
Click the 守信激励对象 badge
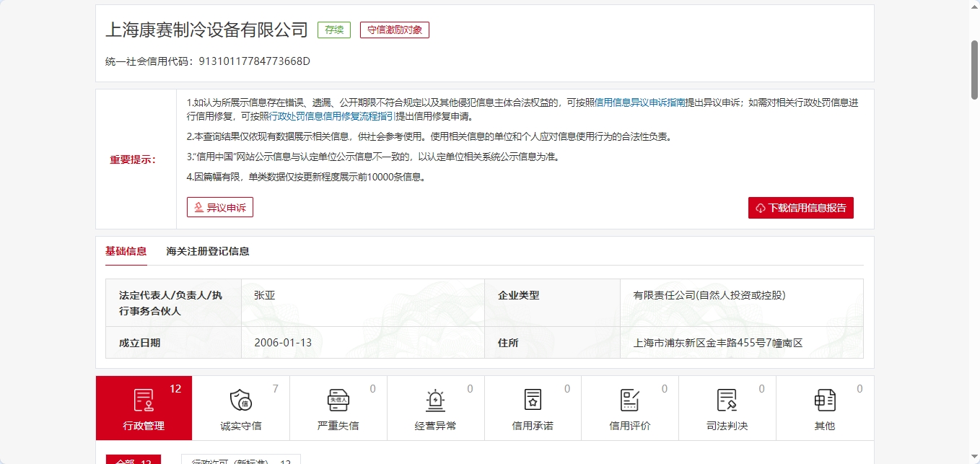(x=395, y=30)
